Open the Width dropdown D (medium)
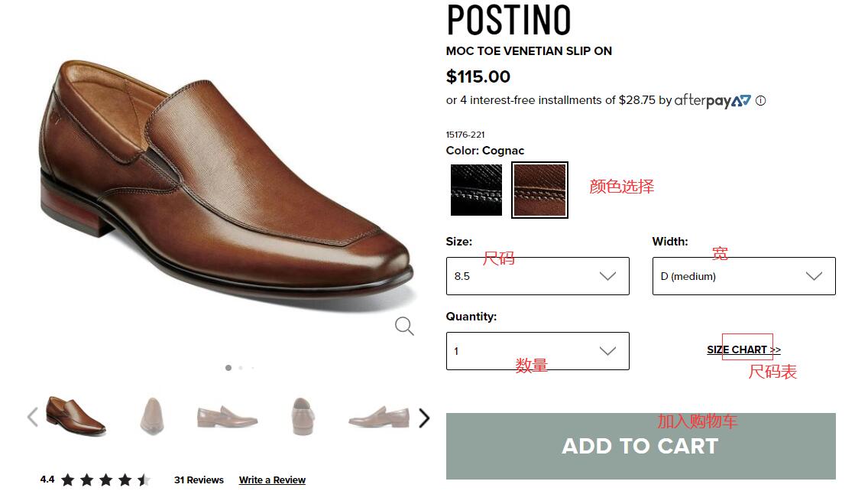 [x=743, y=276]
